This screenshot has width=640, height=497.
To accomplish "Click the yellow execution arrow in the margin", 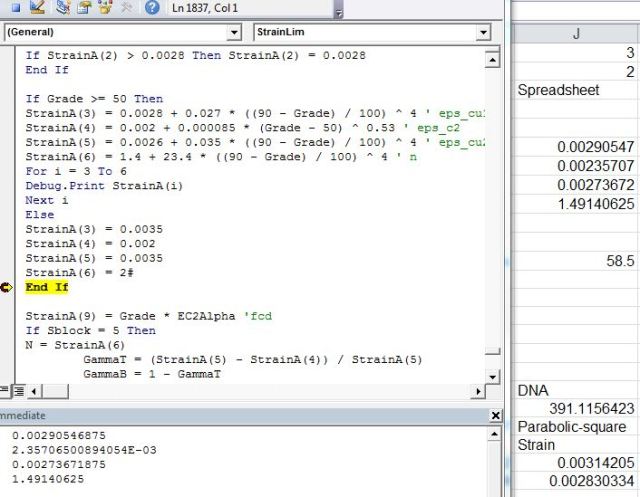I will point(9,287).
